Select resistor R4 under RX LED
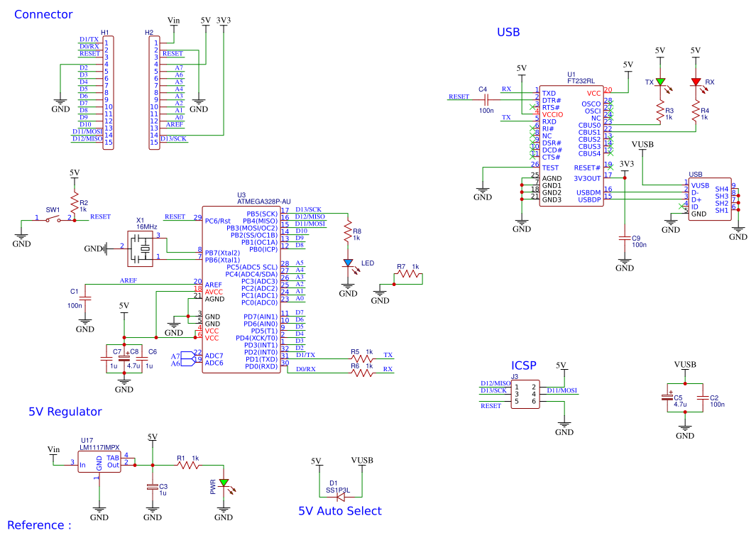The image size is (756, 538). point(695,111)
